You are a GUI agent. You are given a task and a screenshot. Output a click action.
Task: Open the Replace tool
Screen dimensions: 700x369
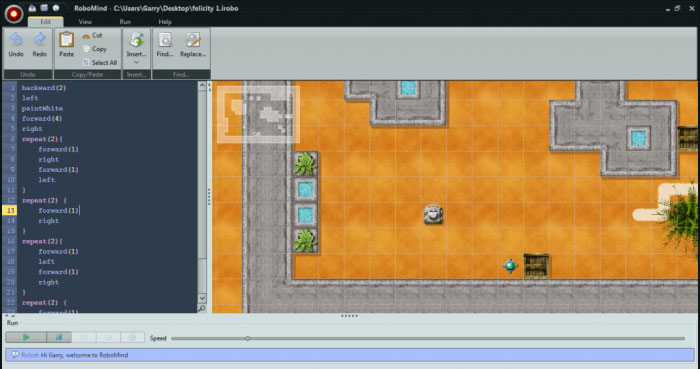[x=193, y=45]
